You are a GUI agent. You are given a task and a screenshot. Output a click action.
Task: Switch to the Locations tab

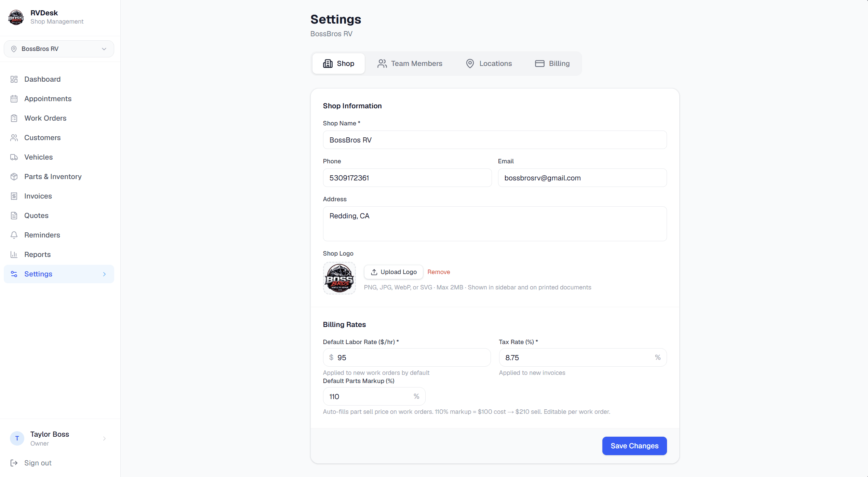(x=489, y=64)
